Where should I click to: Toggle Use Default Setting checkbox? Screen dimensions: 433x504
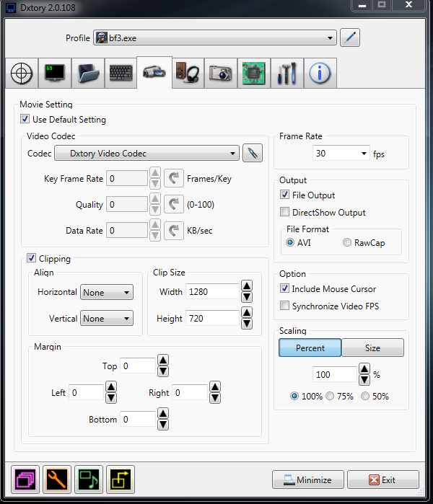(x=25, y=119)
